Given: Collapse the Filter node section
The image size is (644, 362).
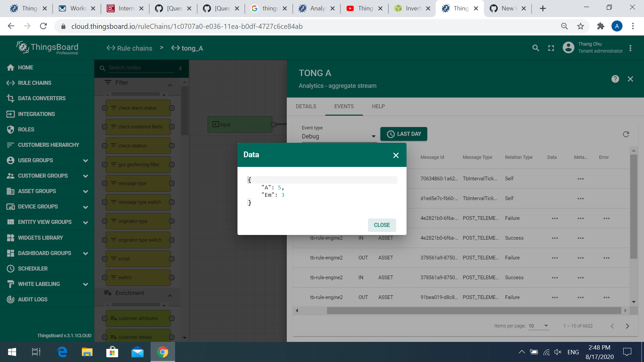Looking at the screenshot, I should point(170,85).
